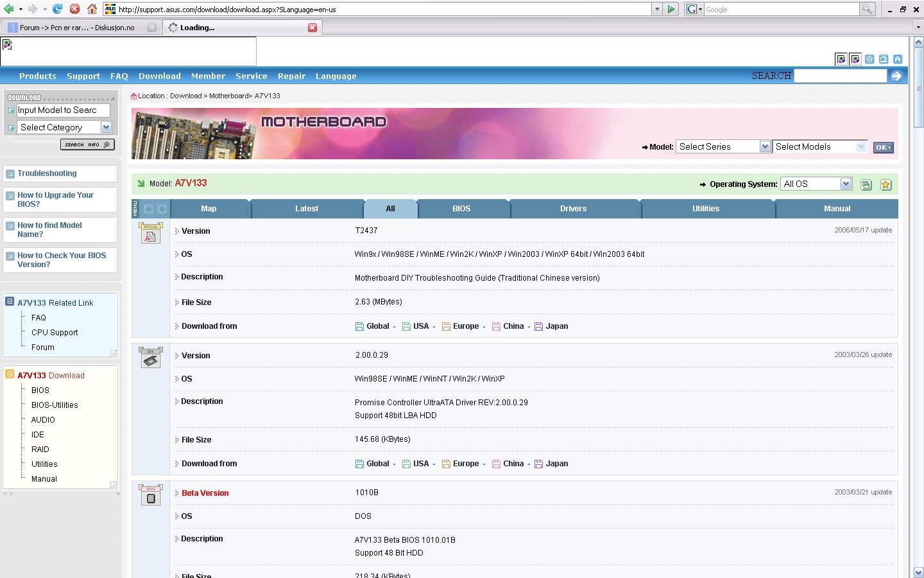
Task: Go back with the green back arrow
Action: 9,9
